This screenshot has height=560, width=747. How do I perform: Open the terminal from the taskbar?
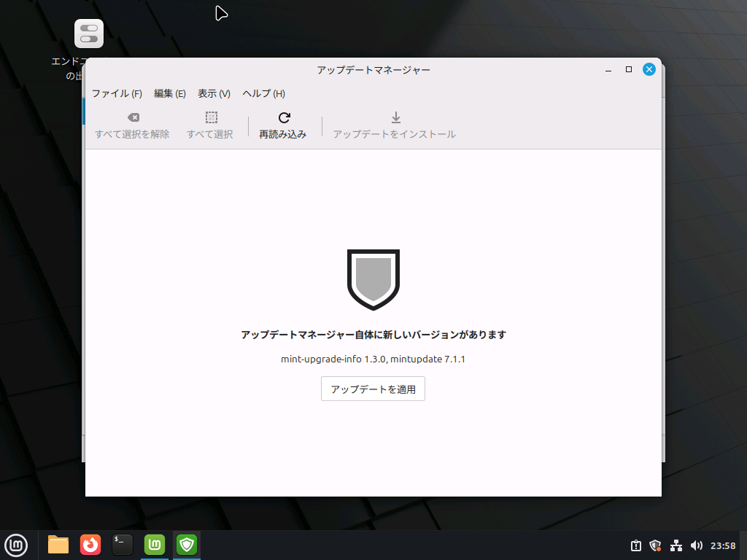point(122,545)
